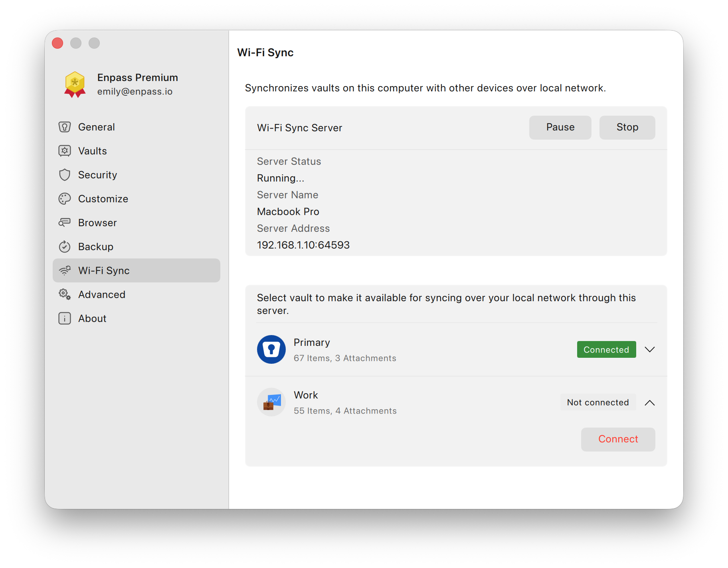Click the 67 Items, 3 Attachments text
This screenshot has width=728, height=568.
coord(345,358)
